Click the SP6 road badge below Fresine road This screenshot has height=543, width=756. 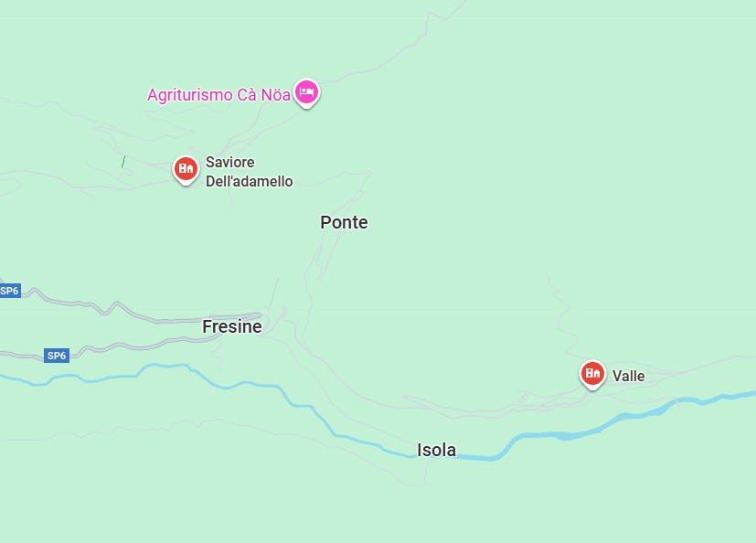[x=57, y=356]
